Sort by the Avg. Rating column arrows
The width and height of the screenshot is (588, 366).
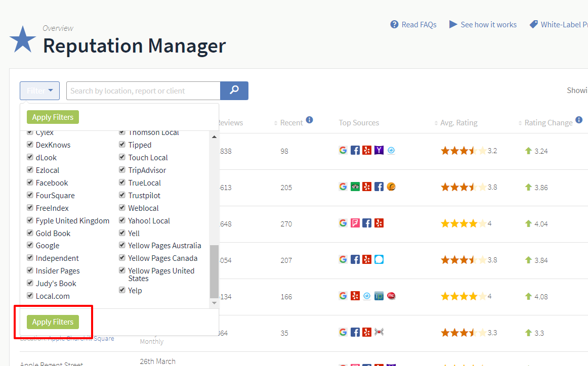point(436,122)
